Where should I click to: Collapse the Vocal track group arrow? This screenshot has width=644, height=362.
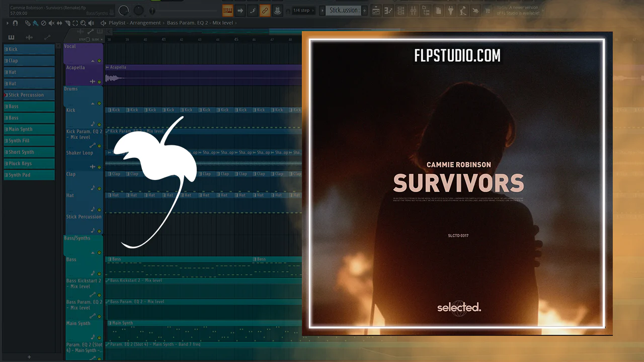click(93, 61)
